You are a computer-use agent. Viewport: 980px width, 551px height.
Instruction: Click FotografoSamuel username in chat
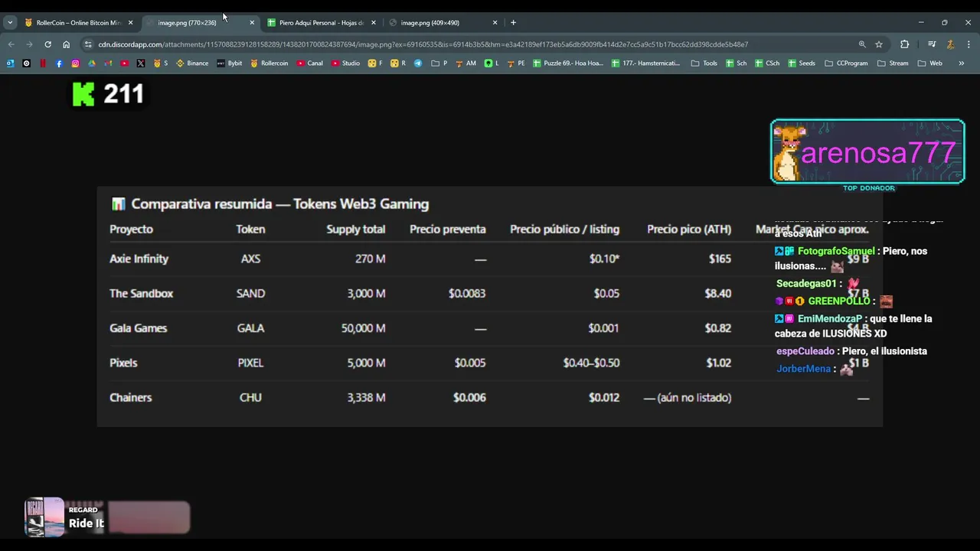point(836,251)
